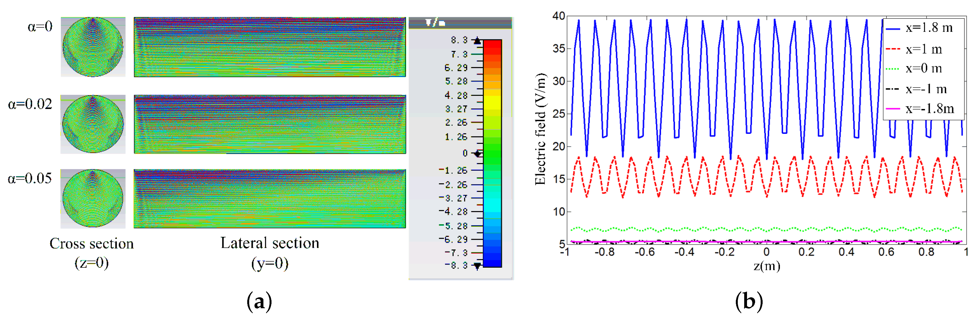Screen dimensions: 980x318
Task: Click the V/m header of the colorbar panel
Action: click(x=436, y=23)
